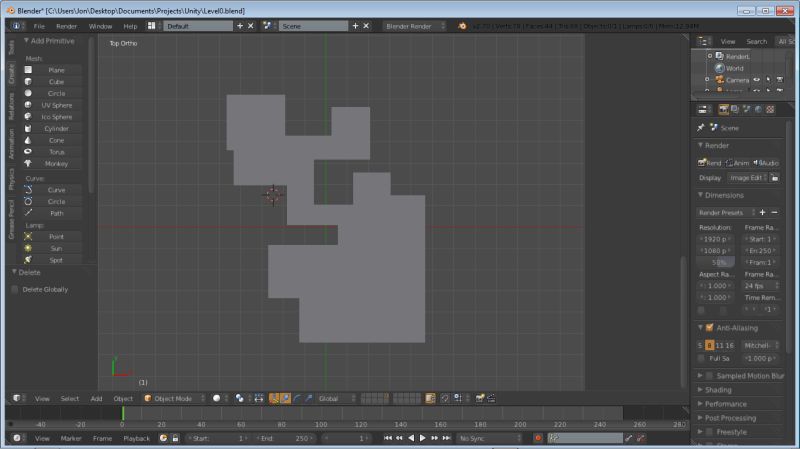Add a Curve Circle object

pyautogui.click(x=53, y=202)
